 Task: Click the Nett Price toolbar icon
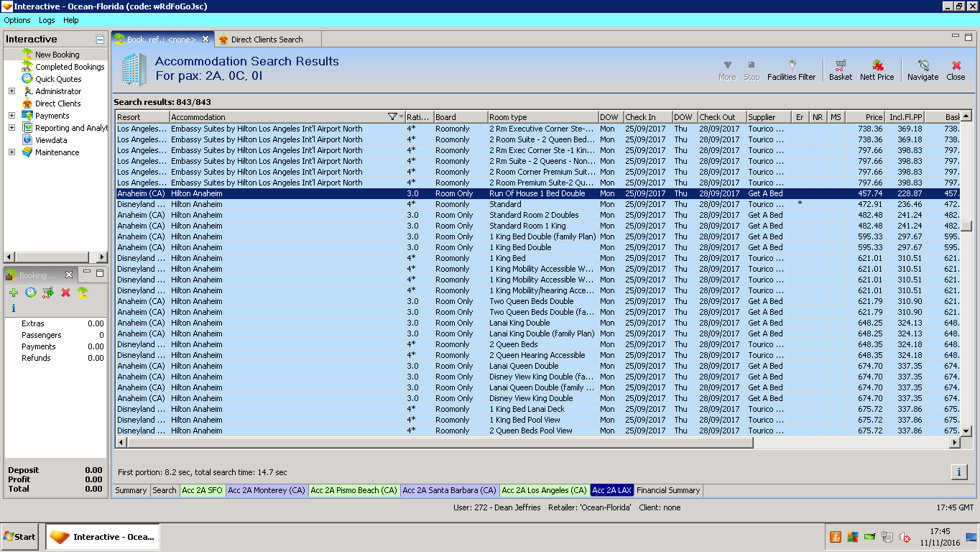tap(877, 70)
